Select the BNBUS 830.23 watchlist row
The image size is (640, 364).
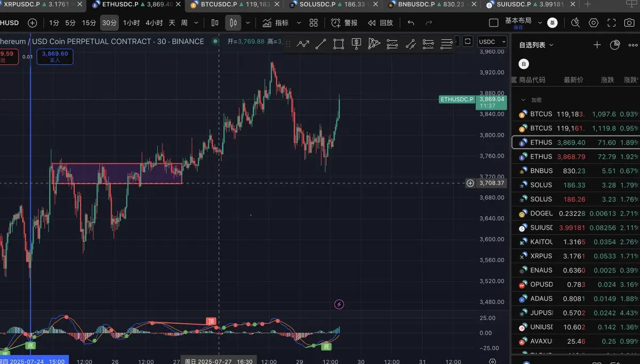click(575, 171)
